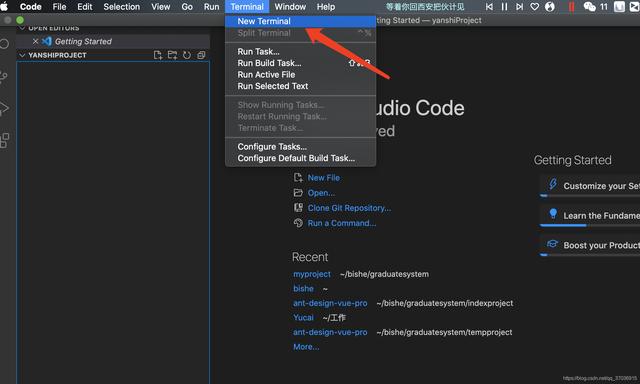Click the Apple menu icon
Image resolution: width=640 pixels, height=384 pixels.
4,7
